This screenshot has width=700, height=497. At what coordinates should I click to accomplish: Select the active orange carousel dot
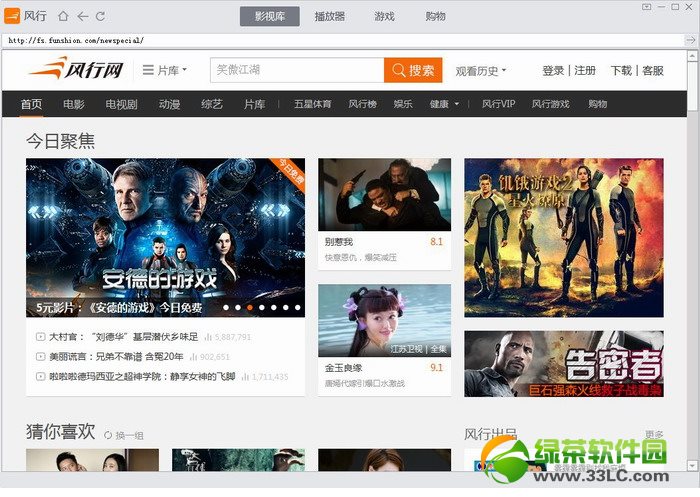point(250,307)
